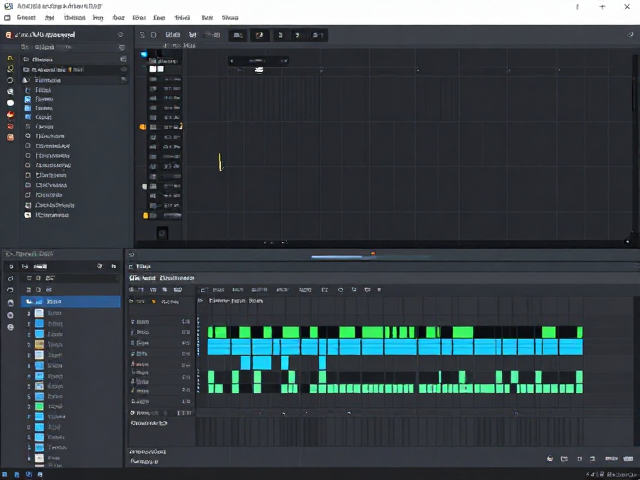This screenshot has height=480, width=640.
Task: Click the first green clip in the top lane
Action: pyautogui.click(x=211, y=332)
